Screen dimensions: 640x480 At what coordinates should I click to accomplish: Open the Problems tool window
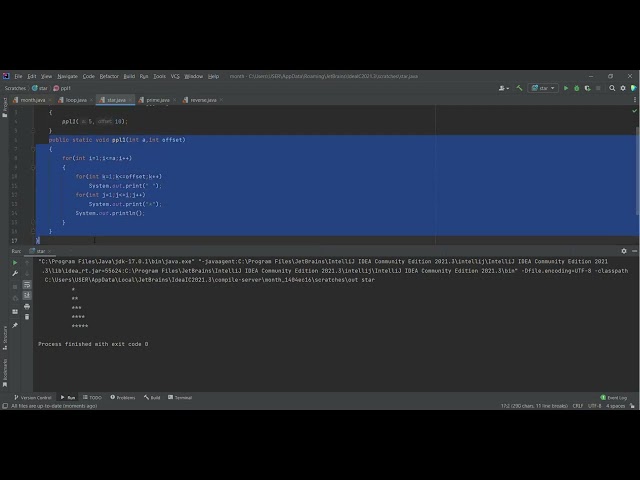click(122, 398)
